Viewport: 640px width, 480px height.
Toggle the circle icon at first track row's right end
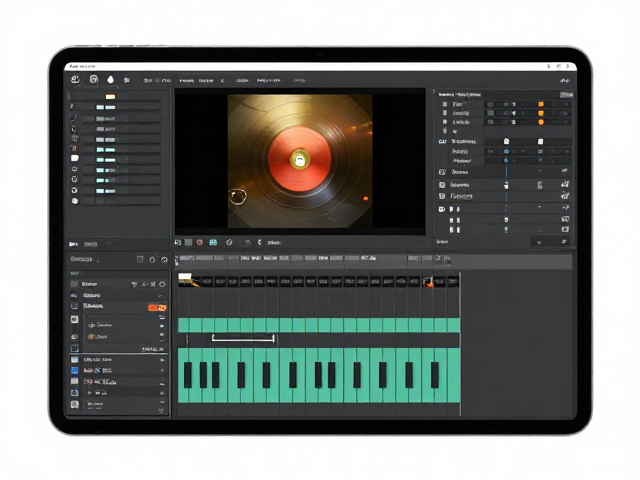coord(162,284)
